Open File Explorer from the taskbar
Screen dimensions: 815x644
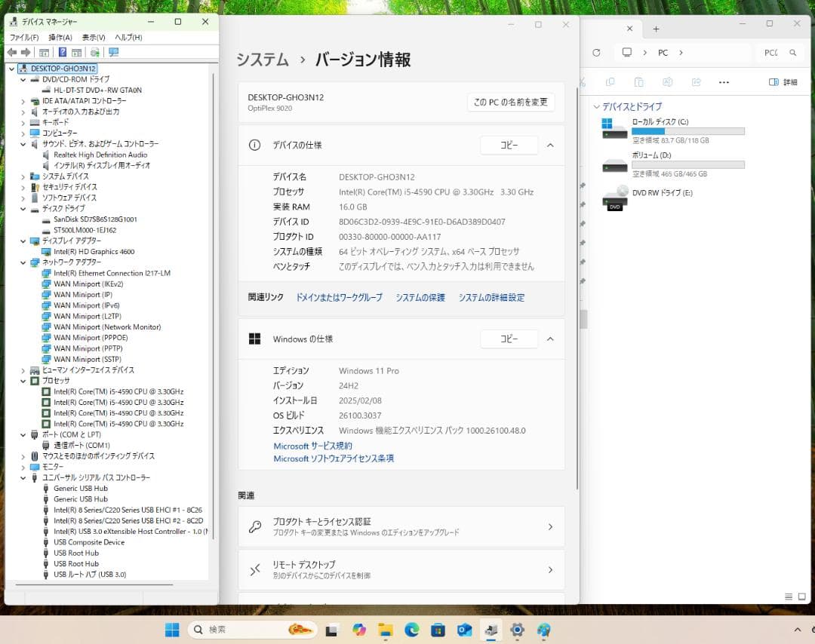click(x=386, y=630)
